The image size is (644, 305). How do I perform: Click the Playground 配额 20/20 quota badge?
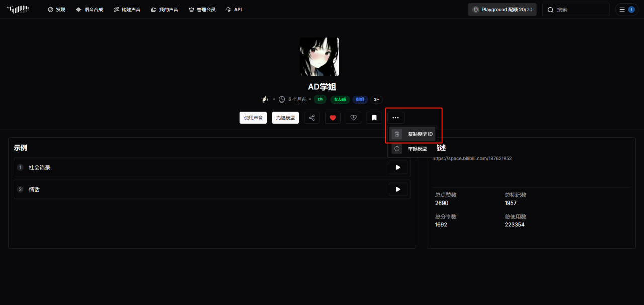[502, 9]
